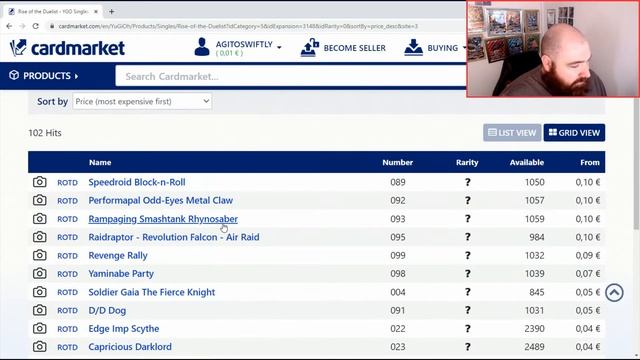Screen dimensions: 640x360
Task: Click the Search Cardmarket field
Action: point(291,76)
